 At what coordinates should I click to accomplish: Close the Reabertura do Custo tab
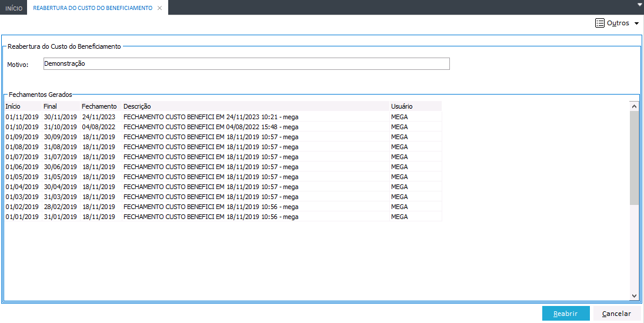[160, 8]
